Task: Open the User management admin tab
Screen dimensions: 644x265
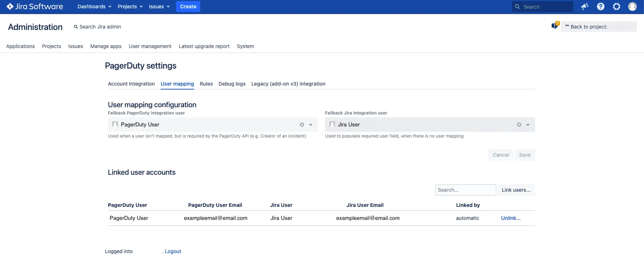Action: 150,46
